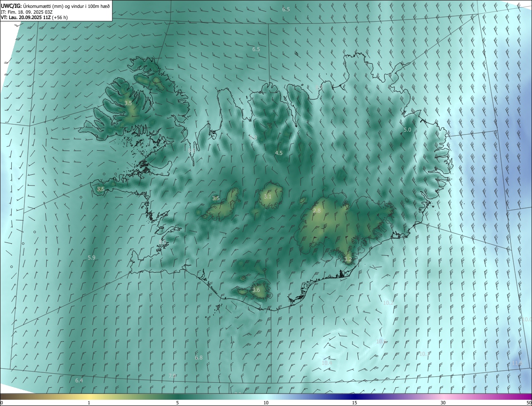Click the 3.5 value beside Langjökull glacier
The height and width of the screenshot is (406, 532).
coord(216,198)
